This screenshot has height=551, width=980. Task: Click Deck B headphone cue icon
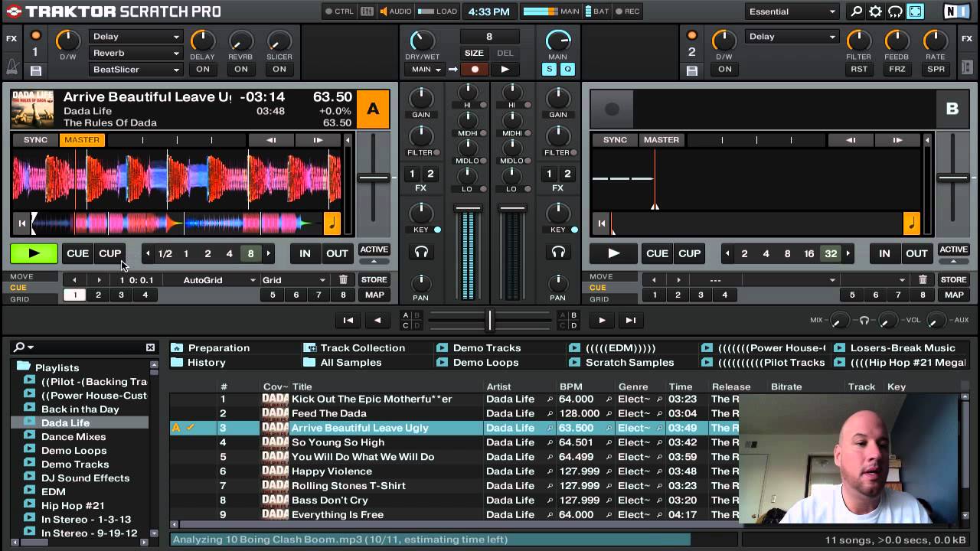pyautogui.click(x=558, y=253)
